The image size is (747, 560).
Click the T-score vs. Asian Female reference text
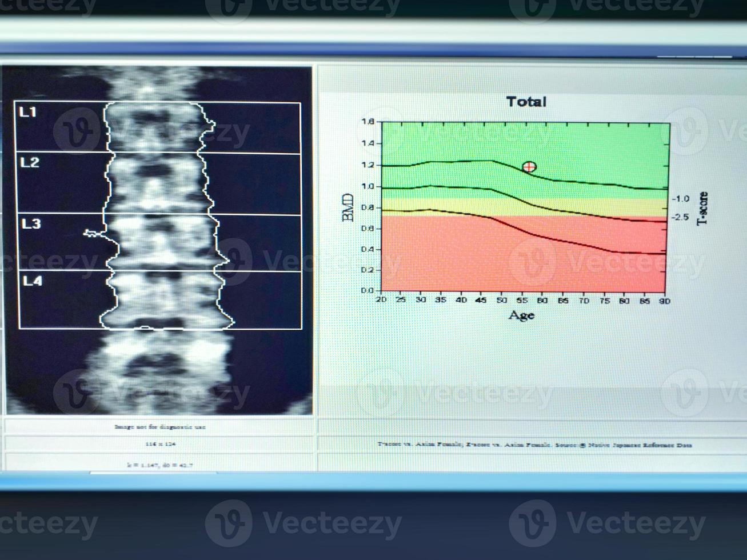pos(534,445)
